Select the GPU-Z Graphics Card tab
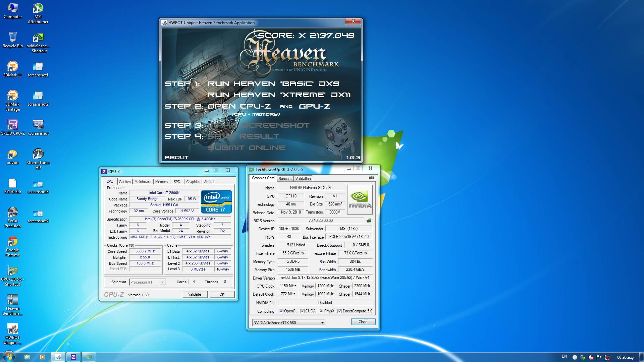Image resolution: width=644 pixels, height=362 pixels. tap(263, 178)
